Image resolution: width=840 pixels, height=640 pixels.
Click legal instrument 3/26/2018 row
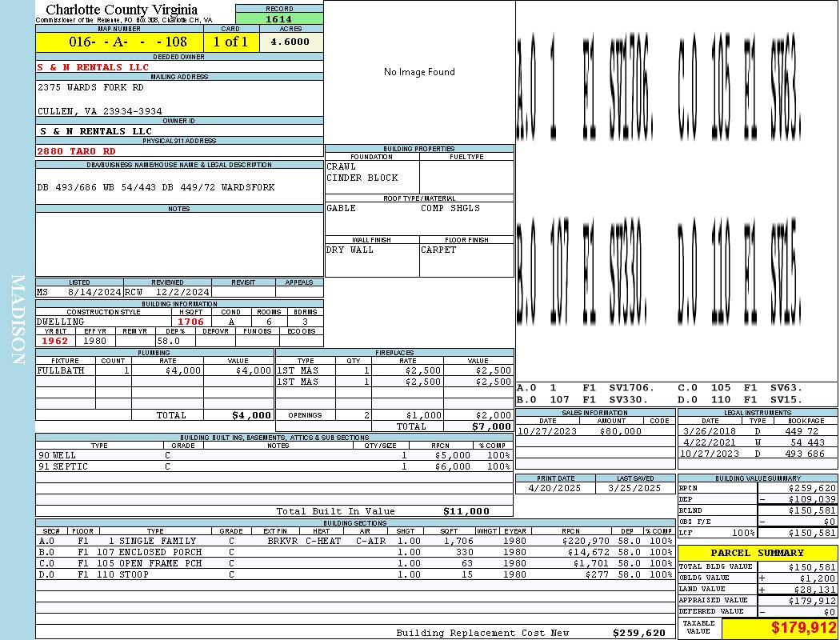[758, 431]
